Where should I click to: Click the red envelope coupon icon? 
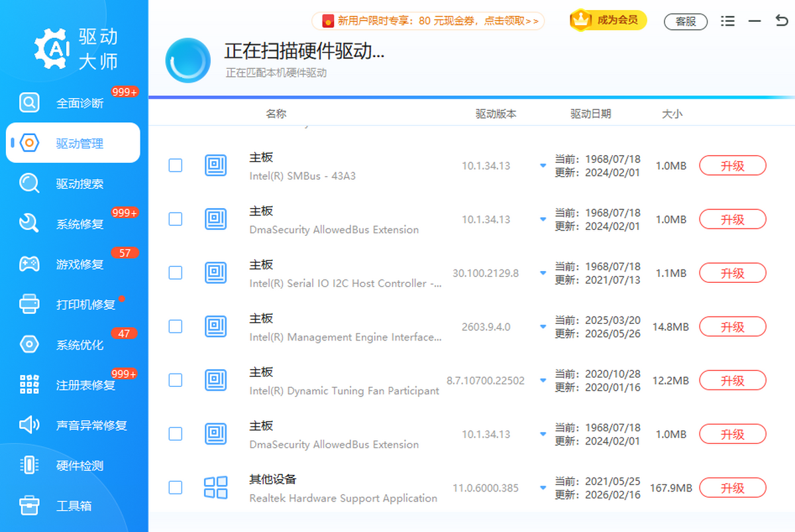[x=327, y=21]
